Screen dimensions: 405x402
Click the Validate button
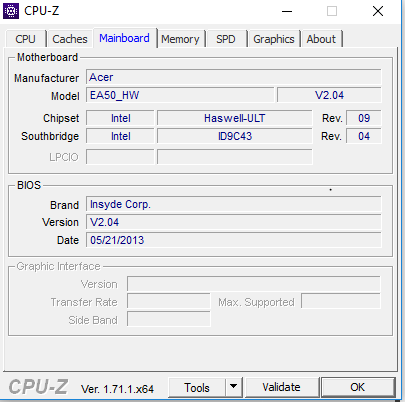pos(281,387)
